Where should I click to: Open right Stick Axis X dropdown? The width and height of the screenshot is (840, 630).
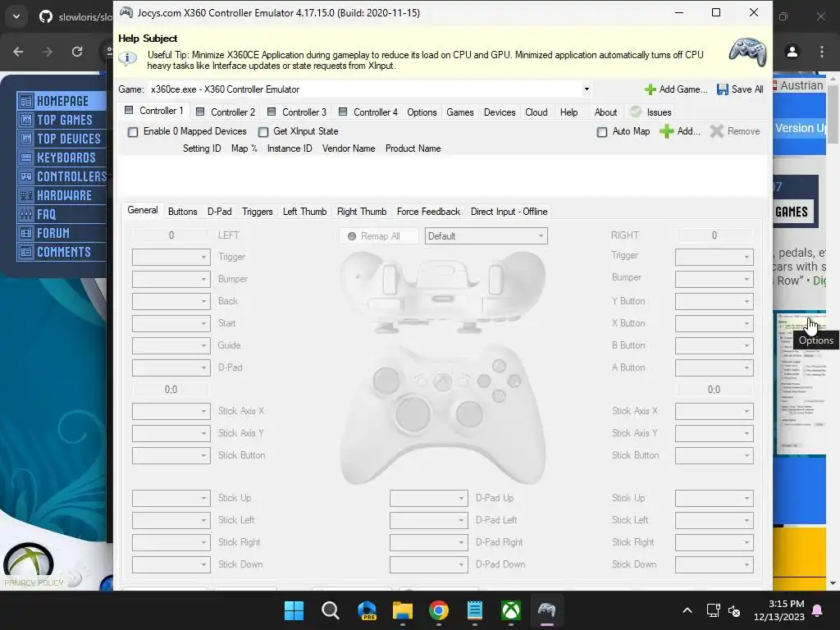point(714,412)
